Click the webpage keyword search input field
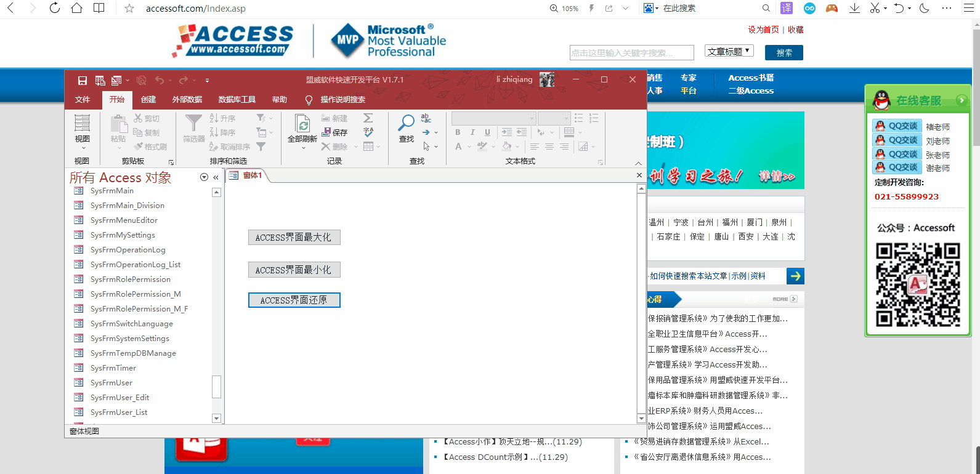Image resolution: width=980 pixels, height=474 pixels. 631,52
